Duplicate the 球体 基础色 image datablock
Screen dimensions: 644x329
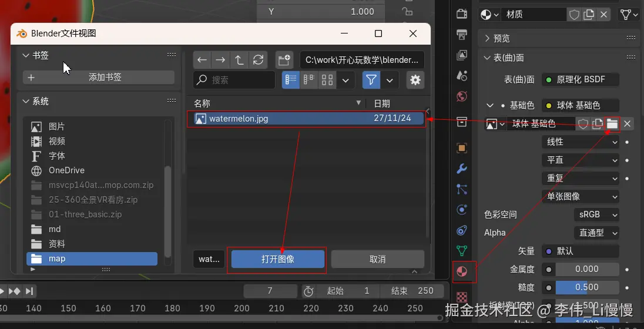597,123
